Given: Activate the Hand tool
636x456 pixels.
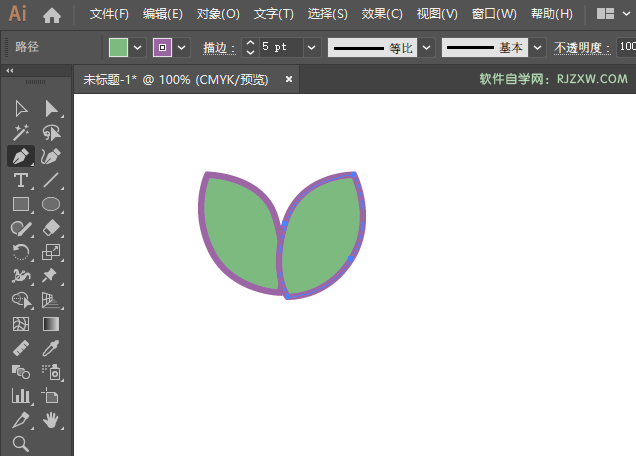Looking at the screenshot, I should point(51,420).
